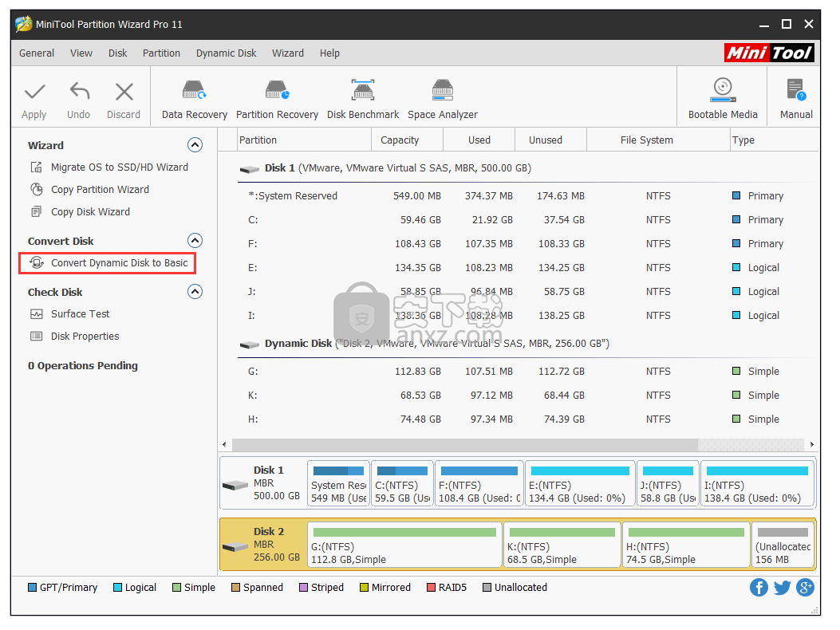This screenshot has width=840, height=630.
Task: Click the Undo arrow icon
Action: coord(79,91)
